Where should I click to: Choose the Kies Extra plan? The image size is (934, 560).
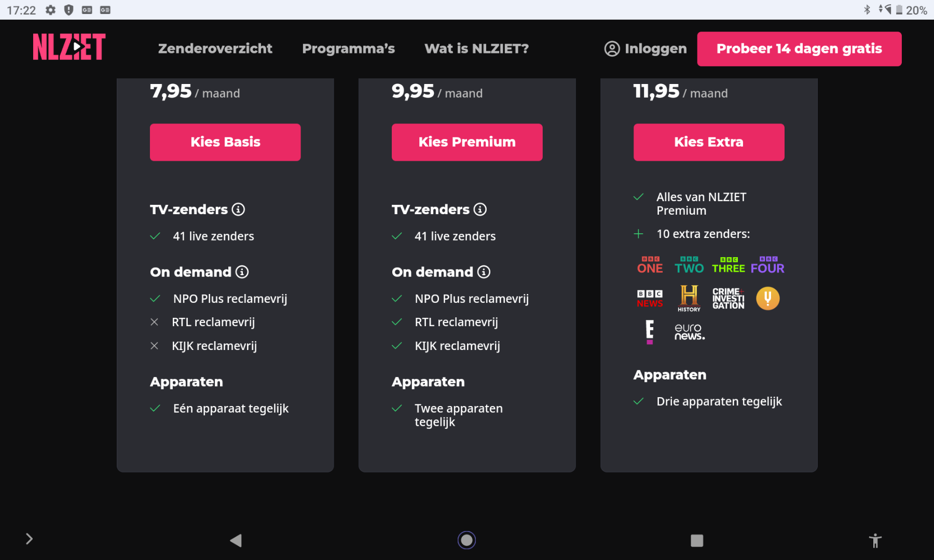[709, 142]
